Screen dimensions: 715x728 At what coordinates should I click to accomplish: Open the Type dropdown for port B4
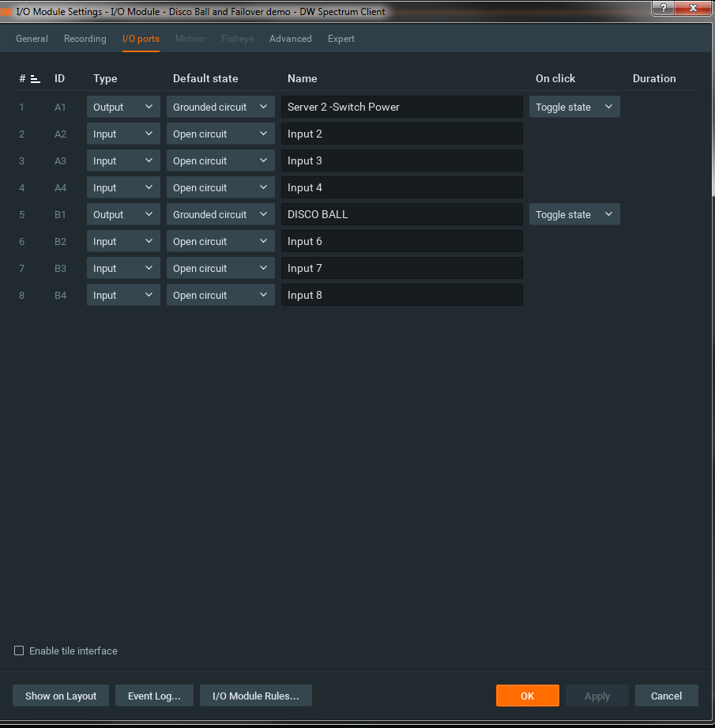tap(122, 295)
